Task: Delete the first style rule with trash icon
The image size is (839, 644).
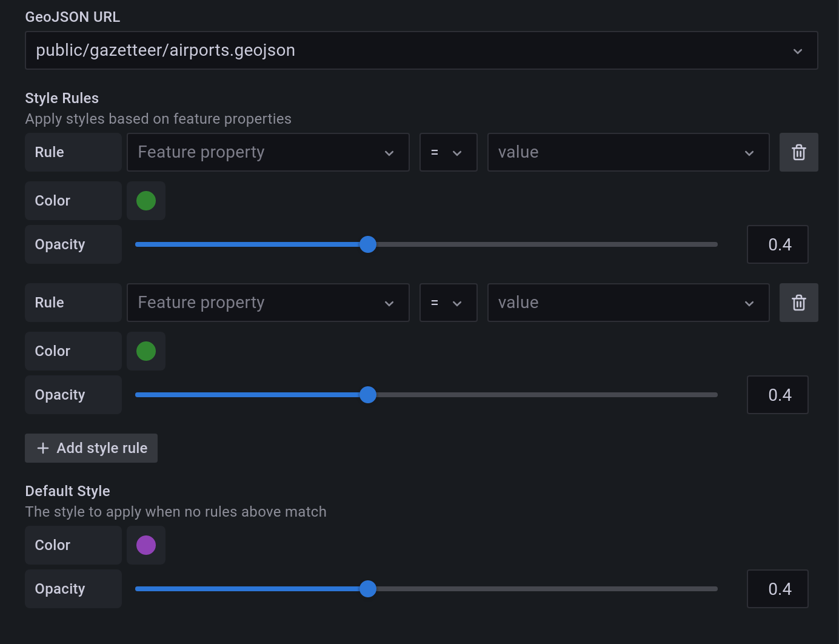Action: click(798, 152)
